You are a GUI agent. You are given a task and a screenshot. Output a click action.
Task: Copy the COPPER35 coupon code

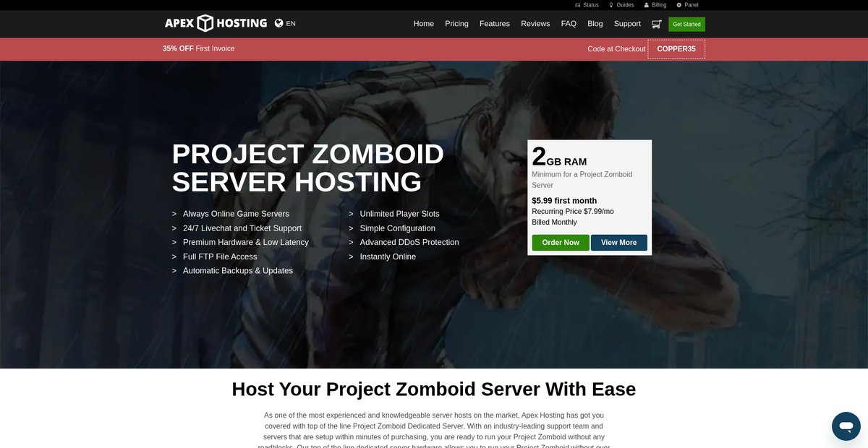pos(676,49)
